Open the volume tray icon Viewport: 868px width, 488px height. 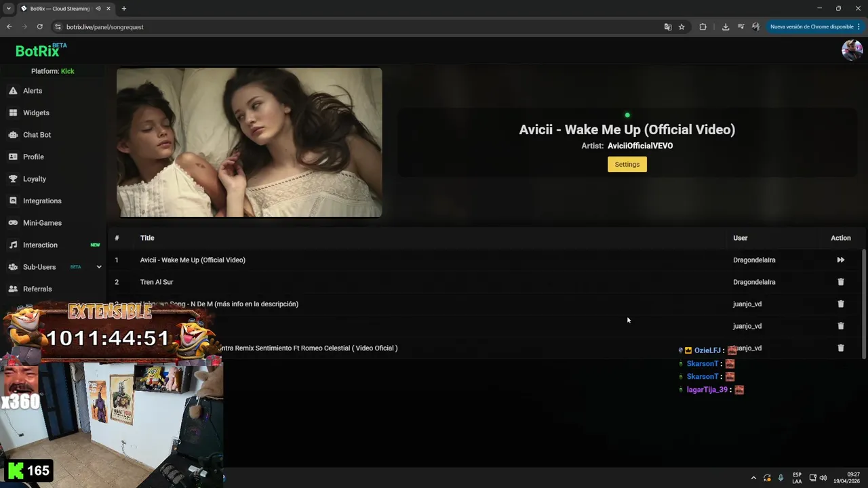point(823,478)
